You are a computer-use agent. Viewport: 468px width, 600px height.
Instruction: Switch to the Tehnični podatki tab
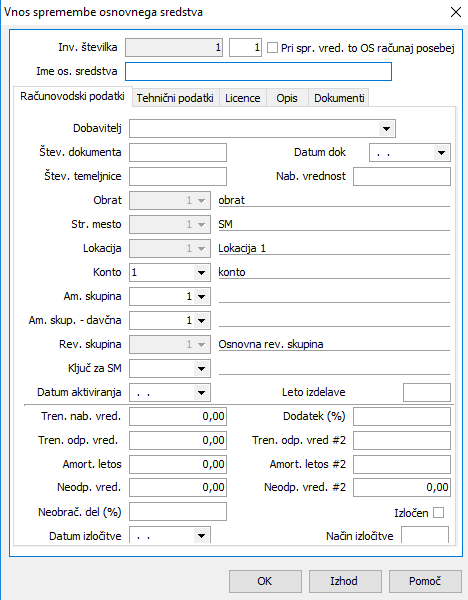175,98
